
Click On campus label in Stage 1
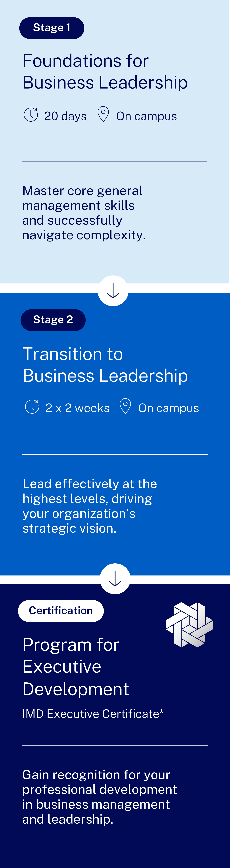coord(146,116)
